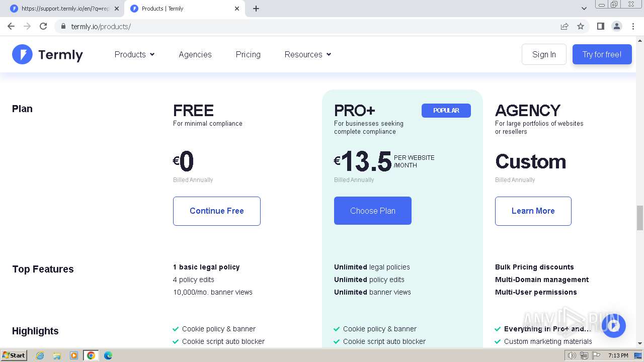Click the 'Highlights' row label
The width and height of the screenshot is (644, 362).
35,331
